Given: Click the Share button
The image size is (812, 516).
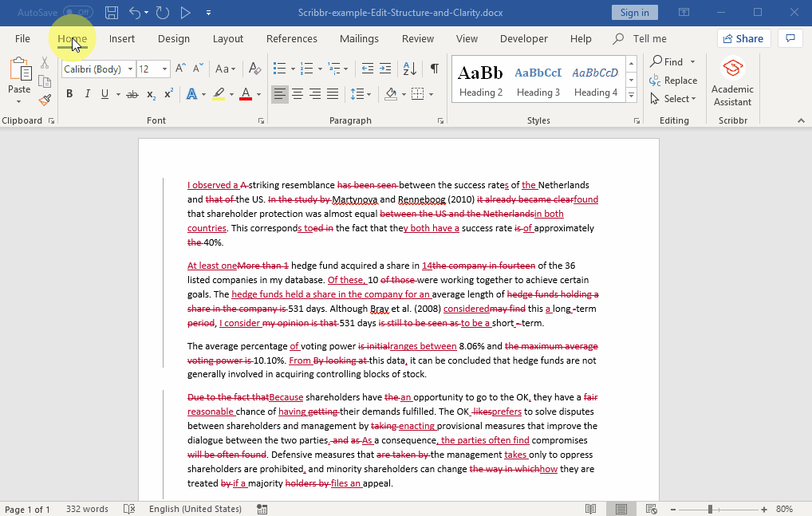Looking at the screenshot, I should click(x=743, y=38).
